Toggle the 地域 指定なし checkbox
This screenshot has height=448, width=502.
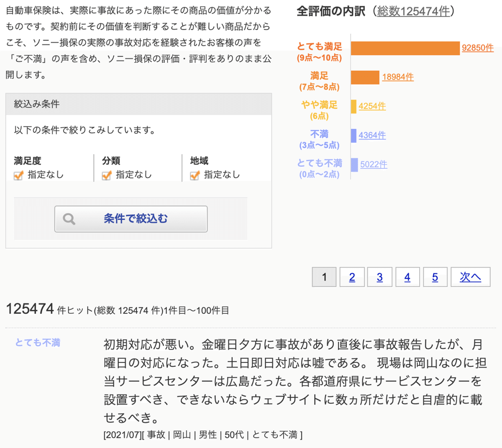pos(195,175)
